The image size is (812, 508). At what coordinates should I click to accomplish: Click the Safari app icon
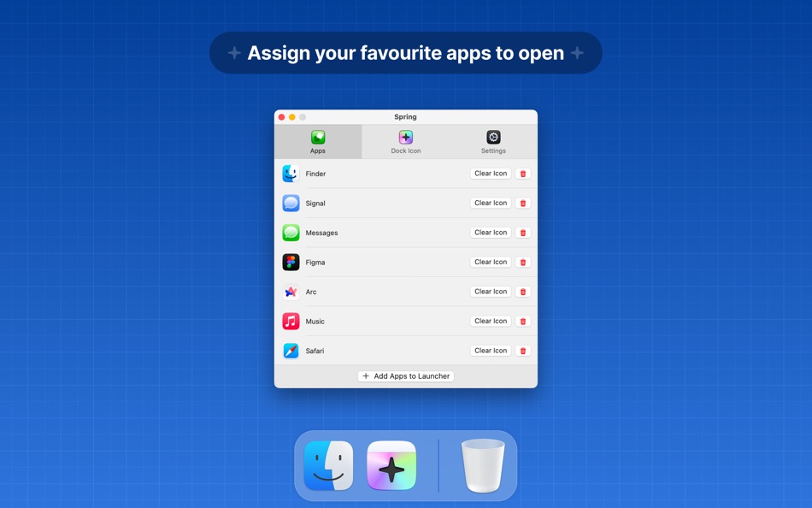[x=291, y=351]
